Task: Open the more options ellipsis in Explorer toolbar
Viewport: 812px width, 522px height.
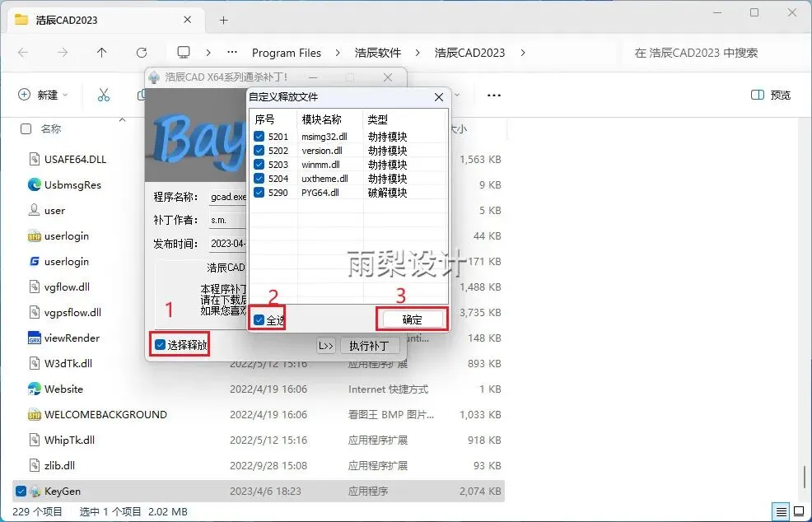Action: tap(494, 96)
